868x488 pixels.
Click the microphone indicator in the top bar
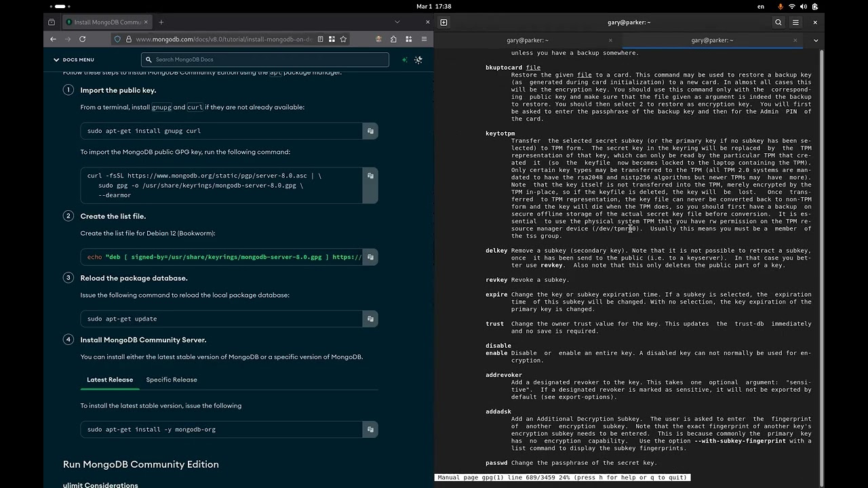point(781,6)
